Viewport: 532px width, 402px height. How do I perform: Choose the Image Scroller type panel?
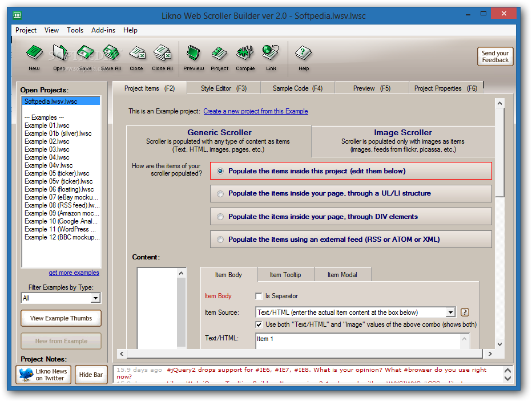(403, 141)
